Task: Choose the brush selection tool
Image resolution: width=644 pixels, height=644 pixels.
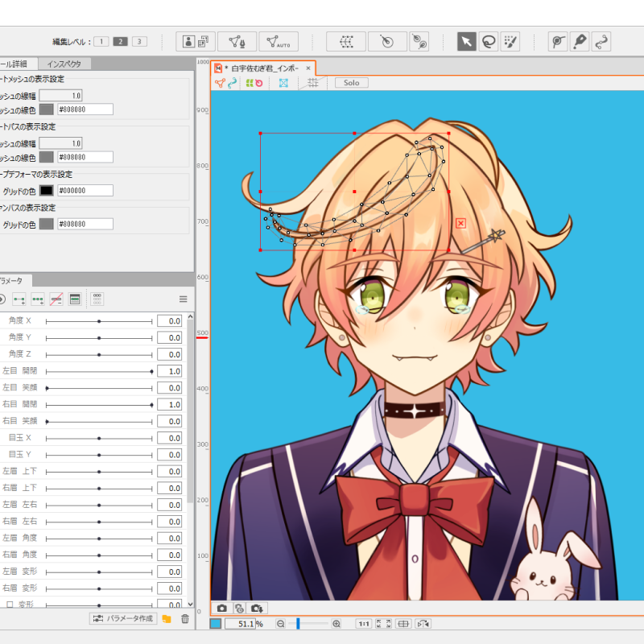Action: pyautogui.click(x=510, y=42)
